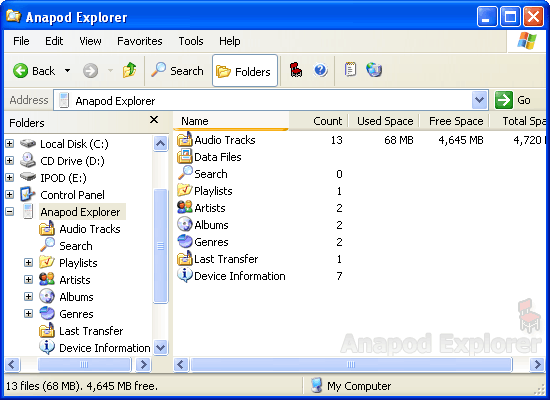Click the folder tree vertical scrollbar thumb
The width and height of the screenshot is (550, 400).
point(160,246)
